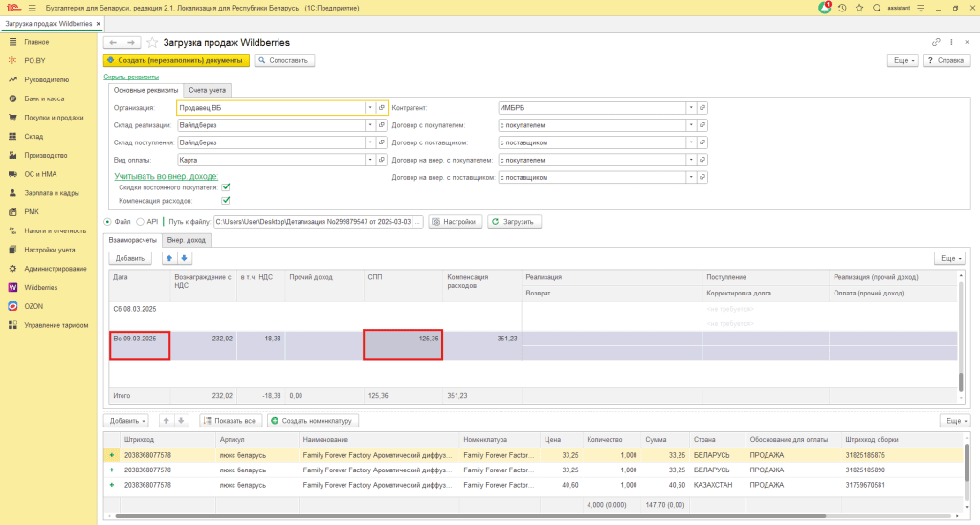980x525 pixels.
Task: Expand the Контрагент dropdown
Action: coord(690,108)
